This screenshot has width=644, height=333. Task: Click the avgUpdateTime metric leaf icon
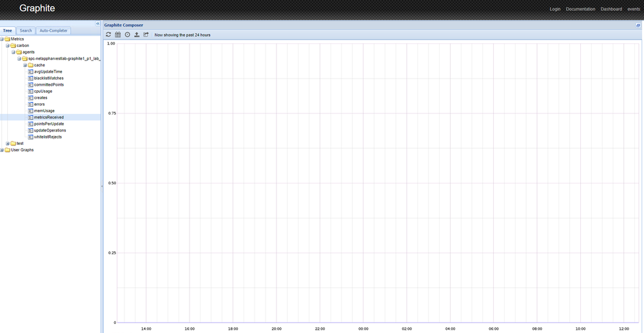pyautogui.click(x=30, y=72)
